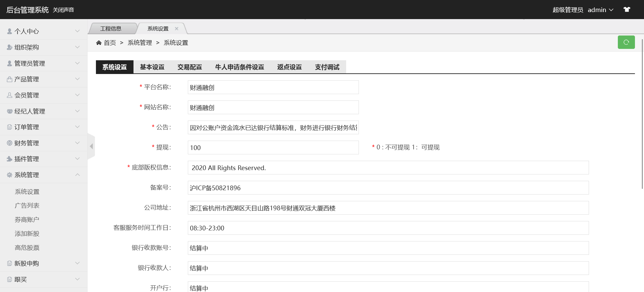
Task: Expand the 订单管理 menu chevron
Action: 77,127
